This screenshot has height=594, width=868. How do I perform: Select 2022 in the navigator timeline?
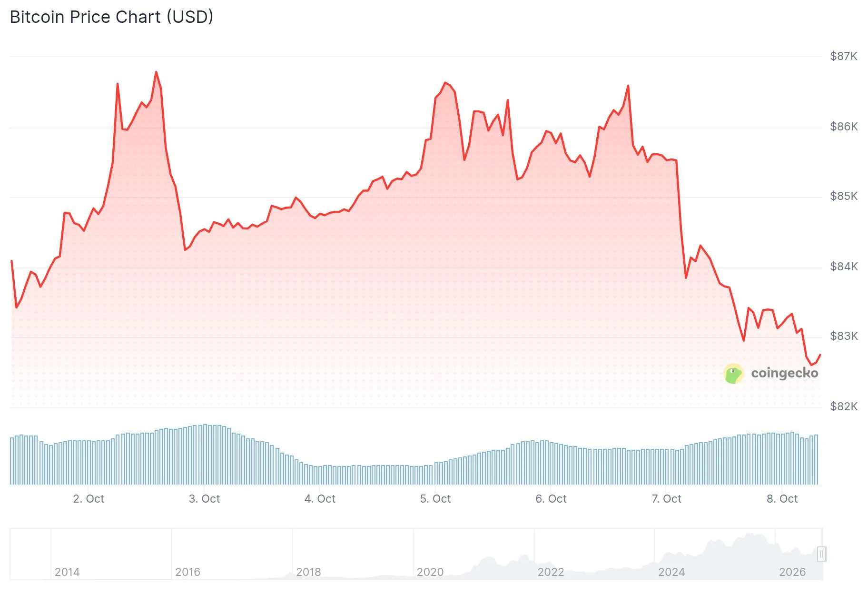point(551,572)
